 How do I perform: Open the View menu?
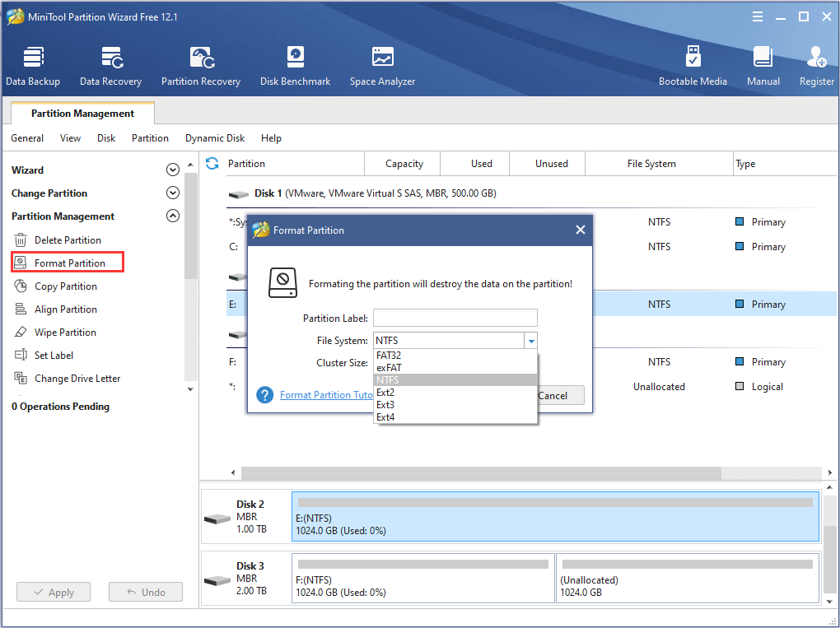(70, 138)
